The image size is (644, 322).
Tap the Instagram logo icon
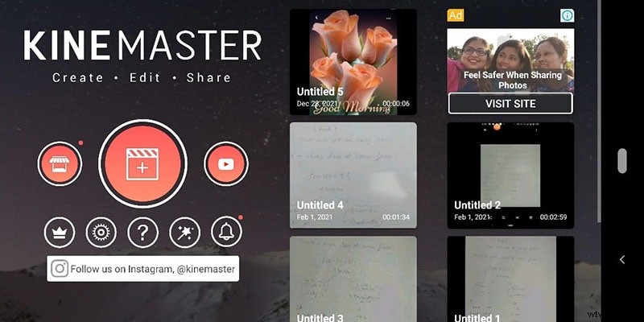(x=60, y=269)
